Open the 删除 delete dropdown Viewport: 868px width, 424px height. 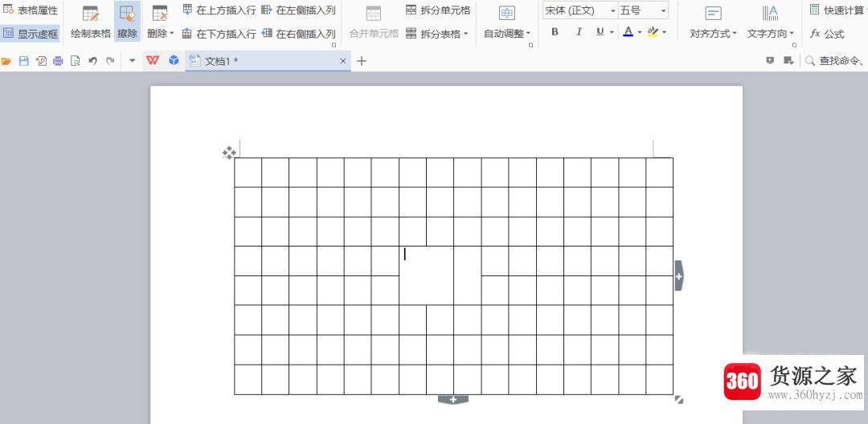coord(160,21)
